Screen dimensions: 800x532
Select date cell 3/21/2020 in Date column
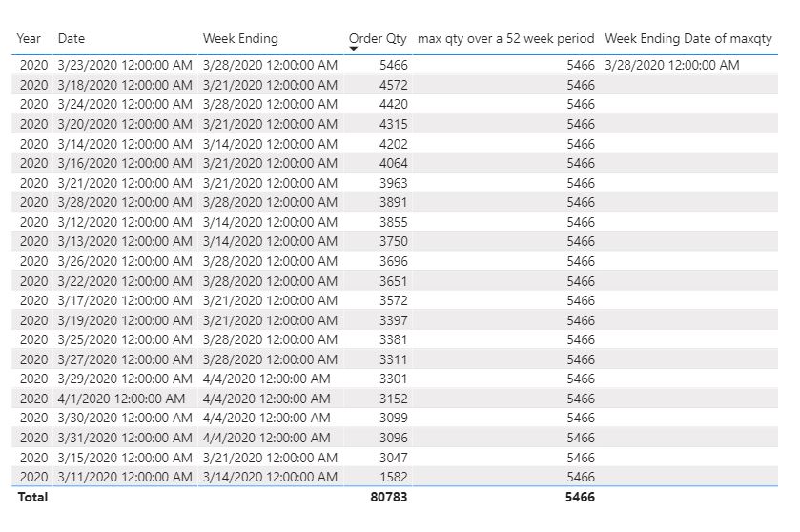click(x=125, y=183)
